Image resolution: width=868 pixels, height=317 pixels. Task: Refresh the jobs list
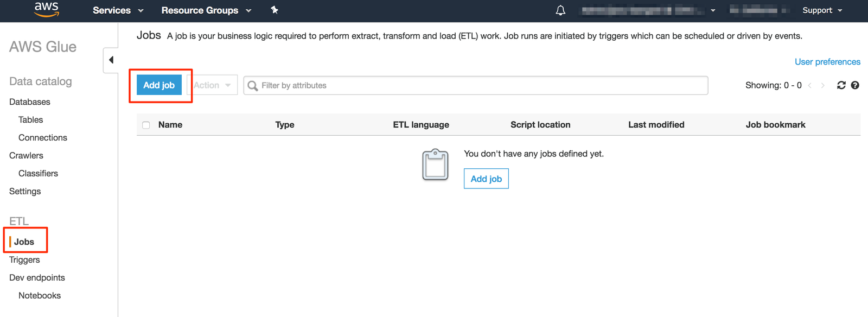click(841, 85)
